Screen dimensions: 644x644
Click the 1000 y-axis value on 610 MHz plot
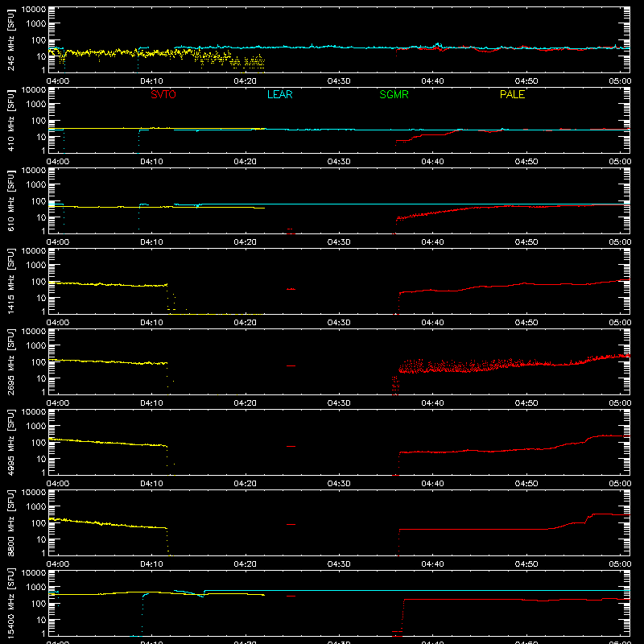pyautogui.click(x=36, y=184)
